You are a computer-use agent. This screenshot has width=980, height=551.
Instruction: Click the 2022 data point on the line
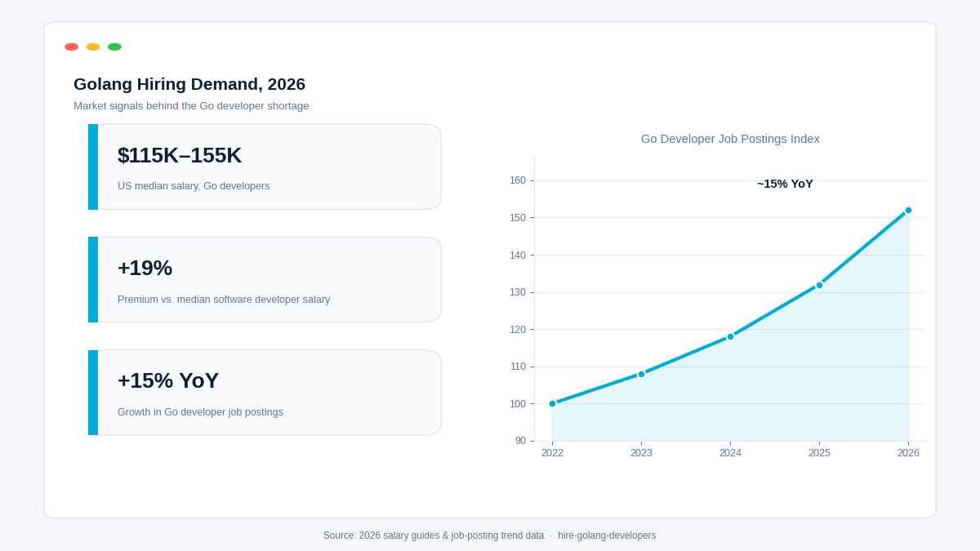pyautogui.click(x=552, y=403)
